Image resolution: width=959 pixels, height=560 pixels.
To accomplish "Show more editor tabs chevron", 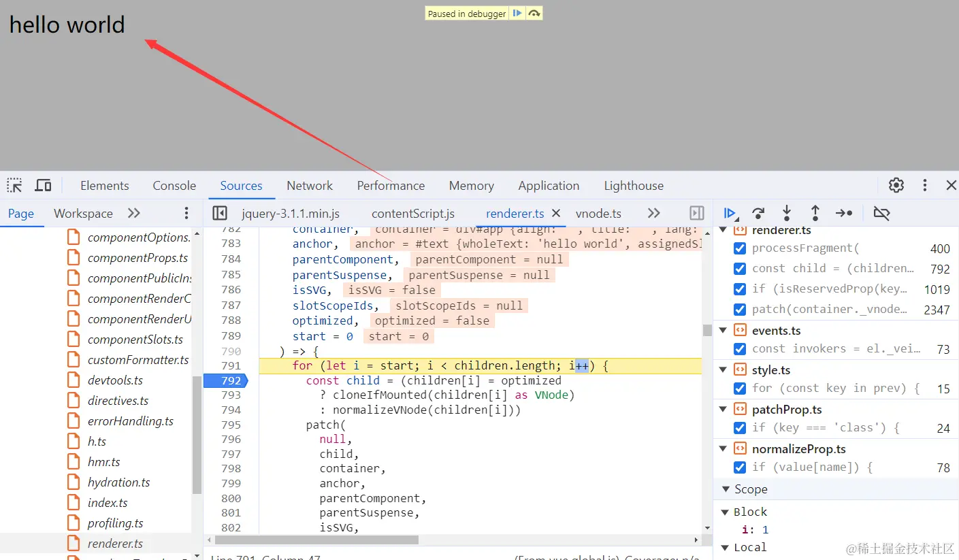I will (653, 213).
